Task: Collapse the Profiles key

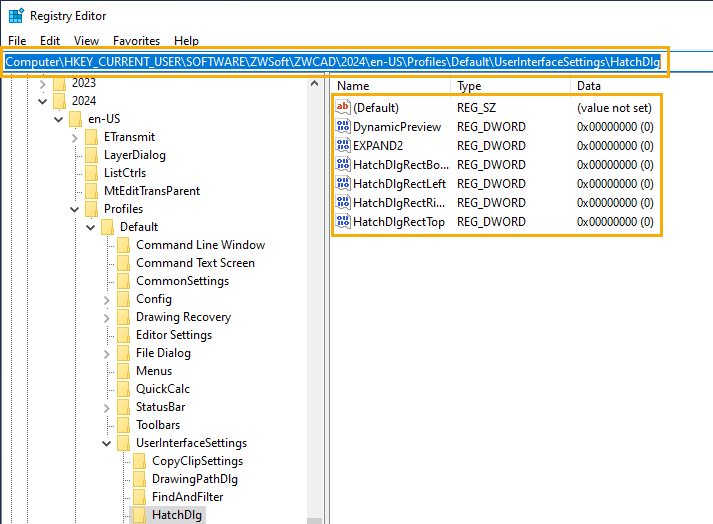Action: point(75,209)
